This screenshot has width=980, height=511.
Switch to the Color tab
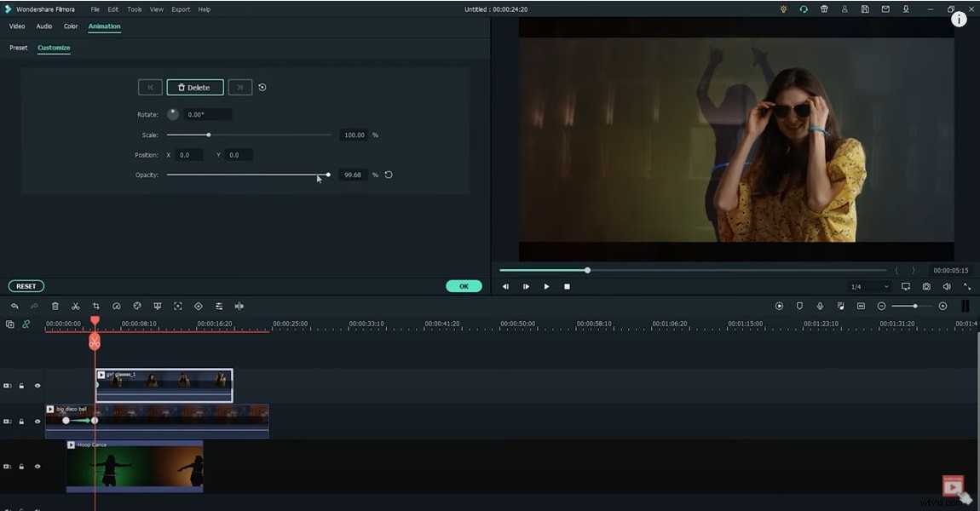pyautogui.click(x=71, y=26)
